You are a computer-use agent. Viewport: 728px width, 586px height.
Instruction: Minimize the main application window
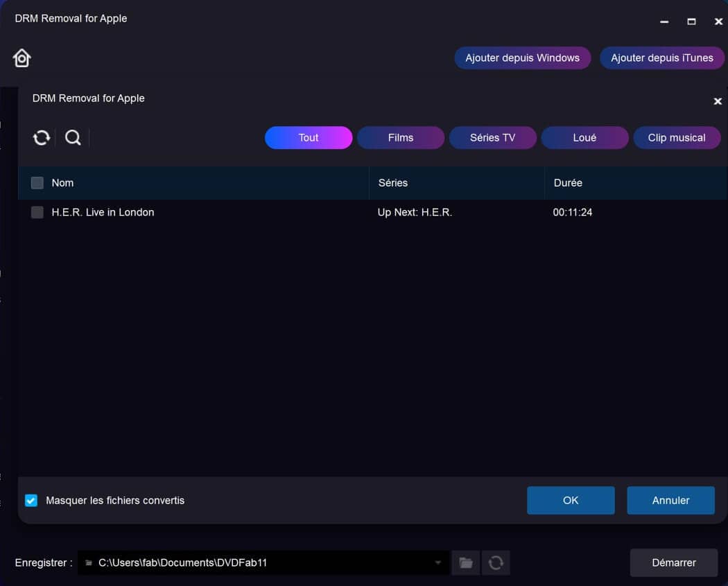click(664, 21)
